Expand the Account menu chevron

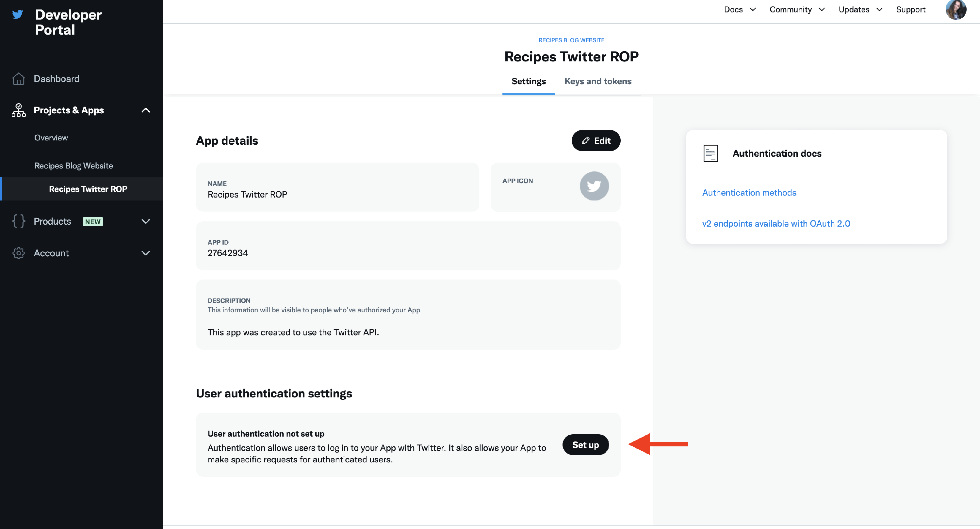pos(146,253)
